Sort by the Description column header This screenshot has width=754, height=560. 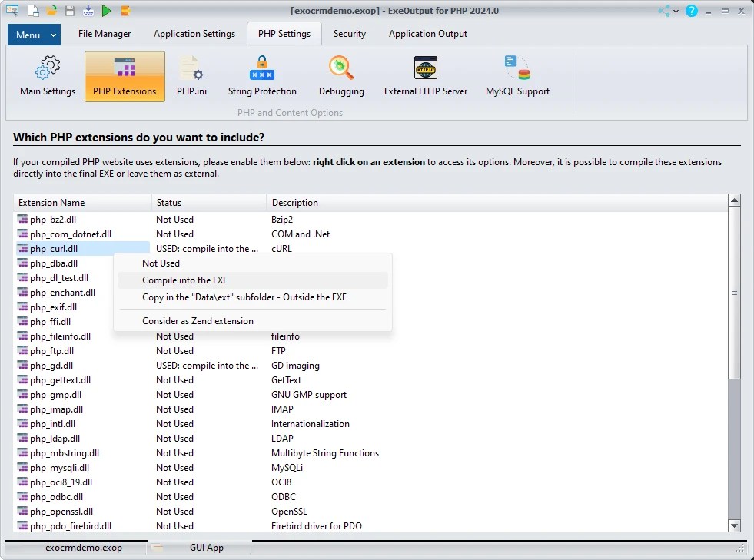(x=497, y=203)
